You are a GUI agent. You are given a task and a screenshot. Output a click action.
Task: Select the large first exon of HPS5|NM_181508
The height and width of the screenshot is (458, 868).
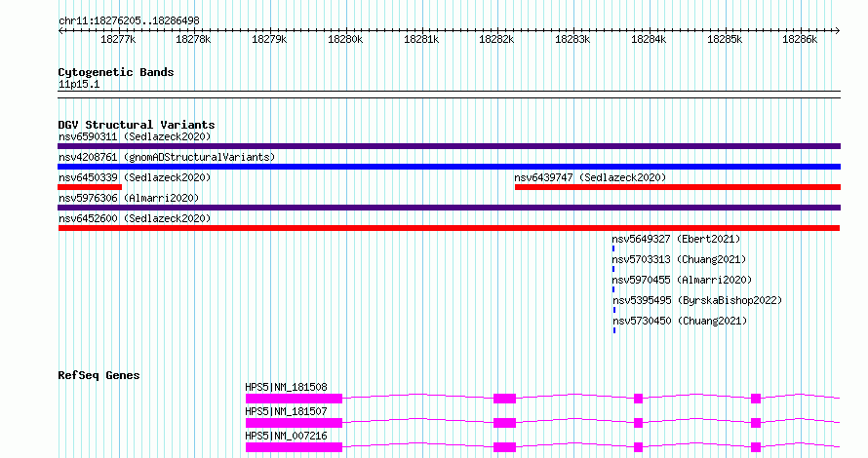(x=294, y=399)
